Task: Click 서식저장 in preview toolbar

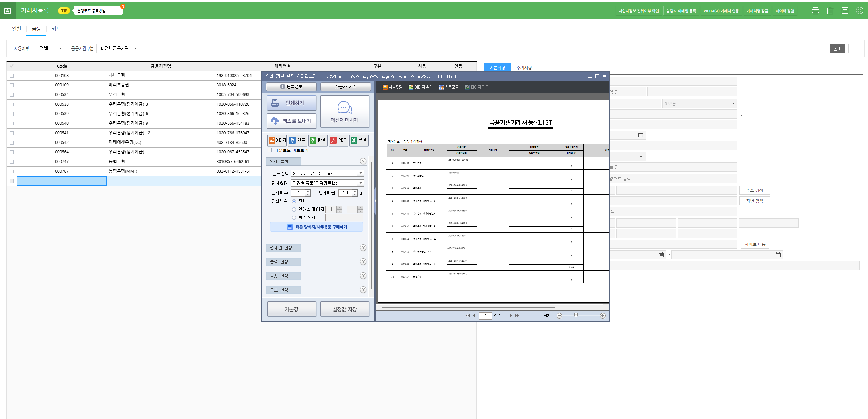Action: [x=392, y=87]
